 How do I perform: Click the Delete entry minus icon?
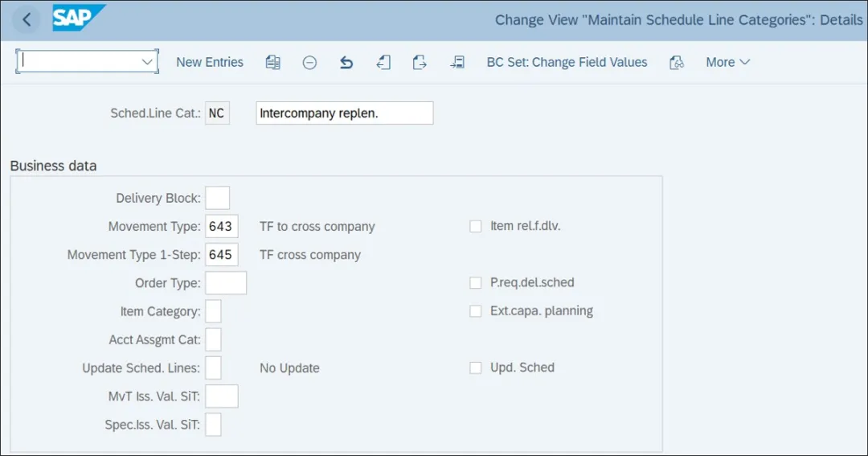click(x=309, y=62)
